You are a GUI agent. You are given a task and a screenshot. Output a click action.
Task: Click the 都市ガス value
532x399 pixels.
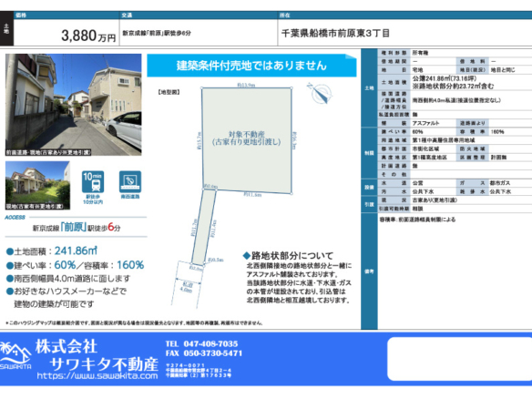tap(500, 183)
